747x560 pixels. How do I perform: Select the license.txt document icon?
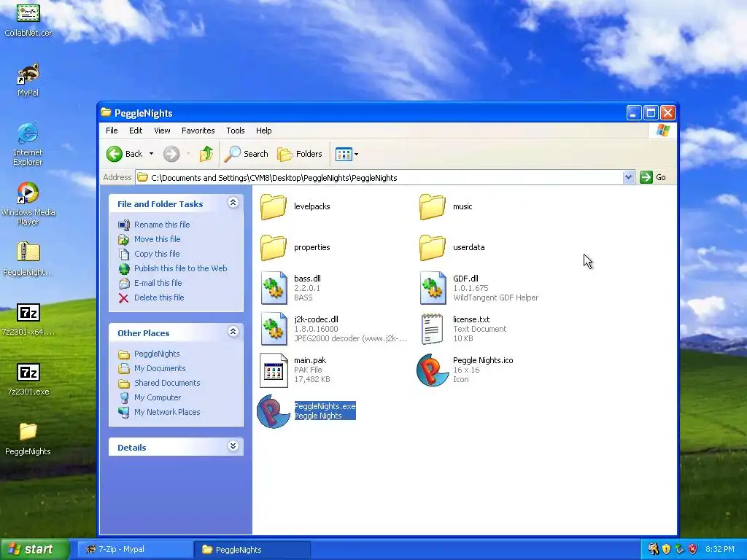[x=433, y=329]
